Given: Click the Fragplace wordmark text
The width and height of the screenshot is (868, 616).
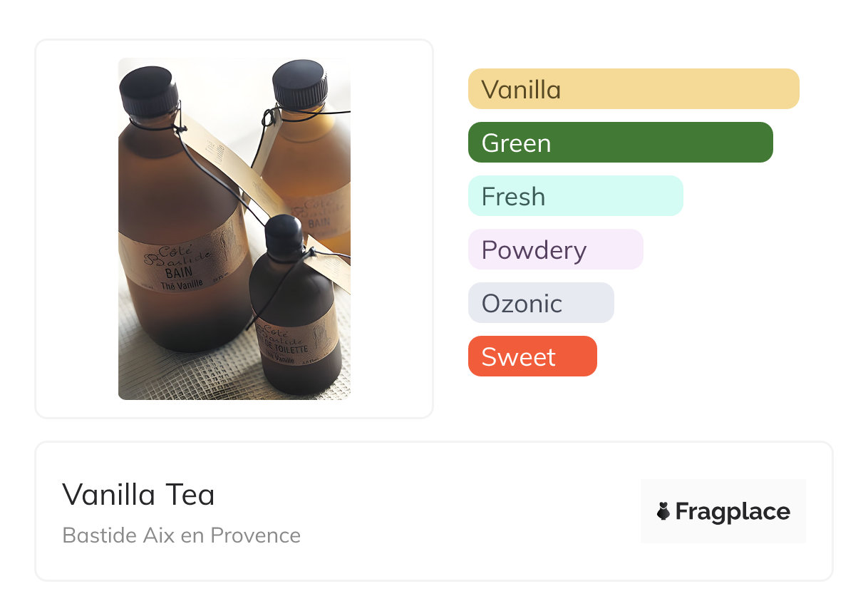Looking at the screenshot, I should pos(733,511).
